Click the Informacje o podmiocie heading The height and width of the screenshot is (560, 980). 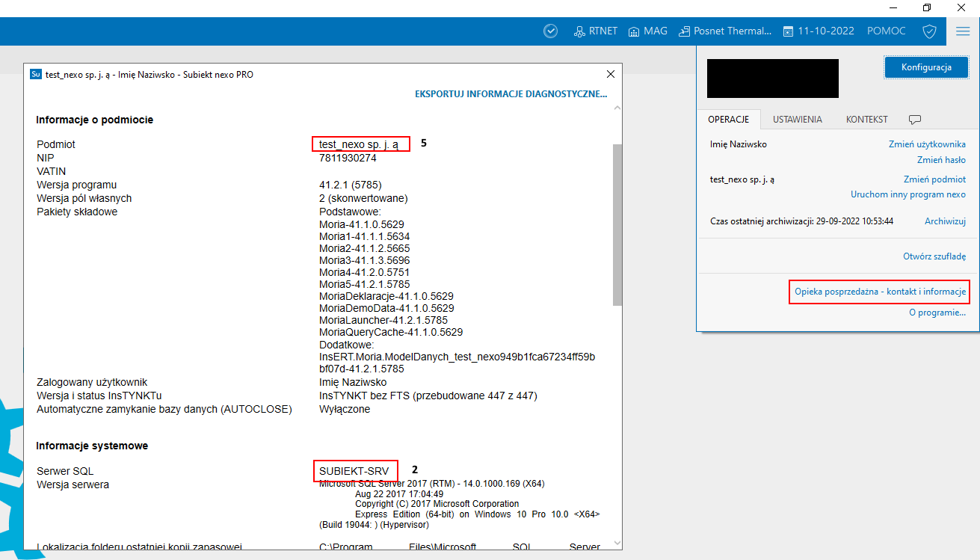pyautogui.click(x=94, y=120)
